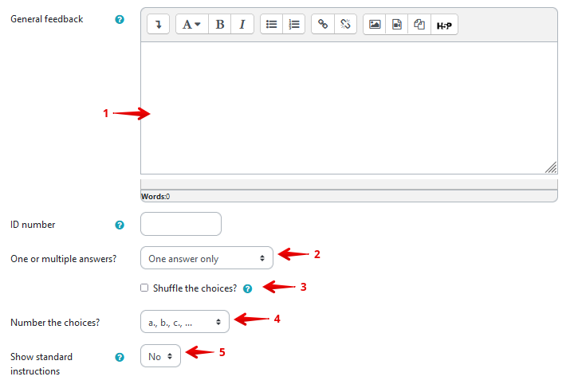Focus the ID number input field
Image resolution: width=578 pixels, height=392 pixels.
(181, 224)
